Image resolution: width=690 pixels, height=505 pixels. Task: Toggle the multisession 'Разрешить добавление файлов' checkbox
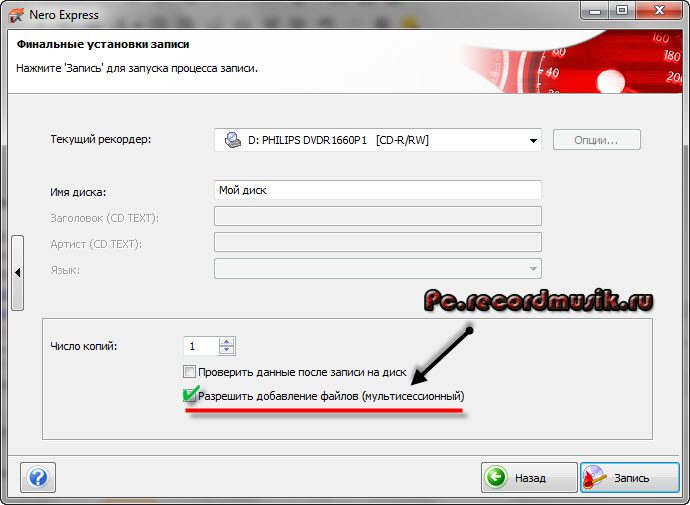[189, 395]
